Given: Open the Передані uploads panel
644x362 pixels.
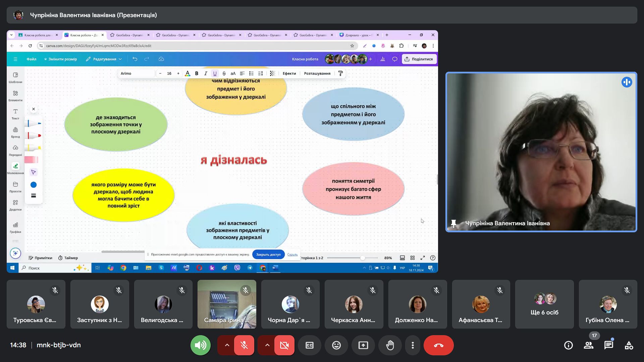Looking at the screenshot, I should click(15, 150).
